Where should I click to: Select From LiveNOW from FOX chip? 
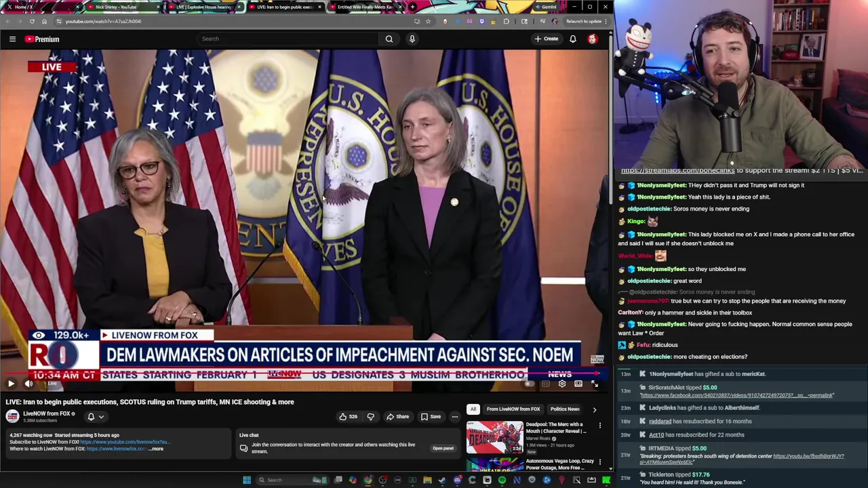pyautogui.click(x=513, y=409)
